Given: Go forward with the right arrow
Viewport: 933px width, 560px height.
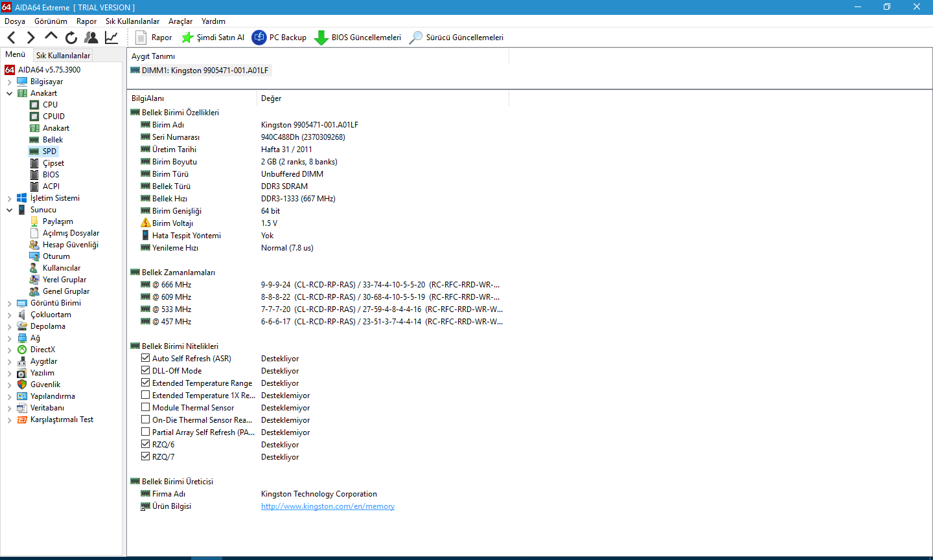Looking at the screenshot, I should point(30,38).
